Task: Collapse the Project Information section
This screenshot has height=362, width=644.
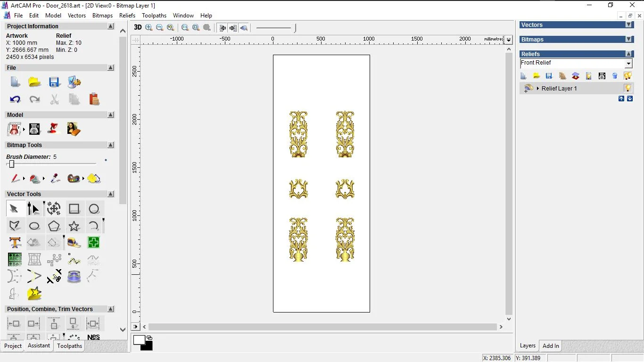Action: 111,26
